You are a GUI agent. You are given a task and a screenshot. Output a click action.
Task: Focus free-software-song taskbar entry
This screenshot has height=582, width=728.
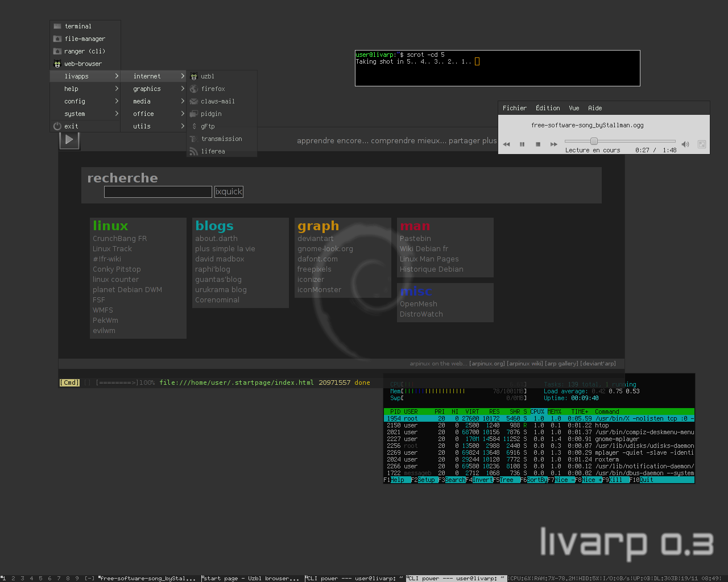click(148, 579)
